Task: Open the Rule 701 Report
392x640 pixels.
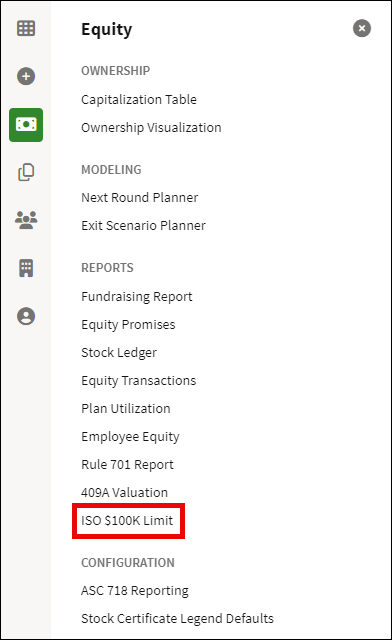Action: coord(127,465)
